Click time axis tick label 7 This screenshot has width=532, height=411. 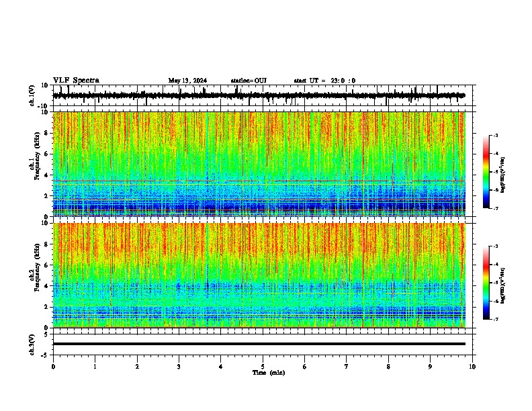coord(347,367)
